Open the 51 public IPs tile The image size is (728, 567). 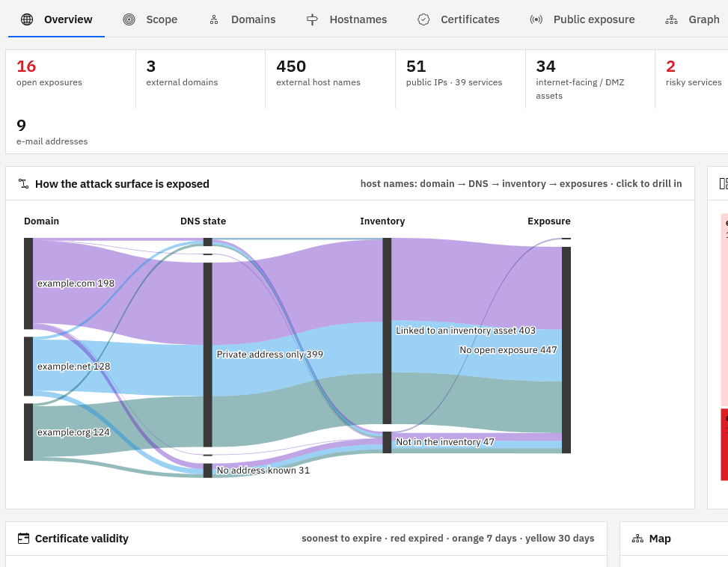461,79
